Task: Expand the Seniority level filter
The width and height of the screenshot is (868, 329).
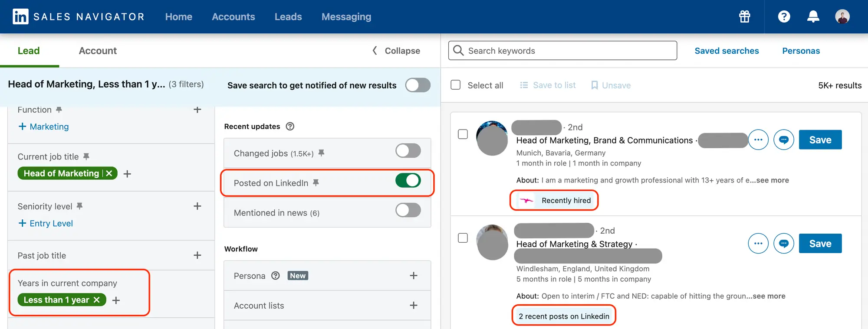Action: click(x=197, y=206)
